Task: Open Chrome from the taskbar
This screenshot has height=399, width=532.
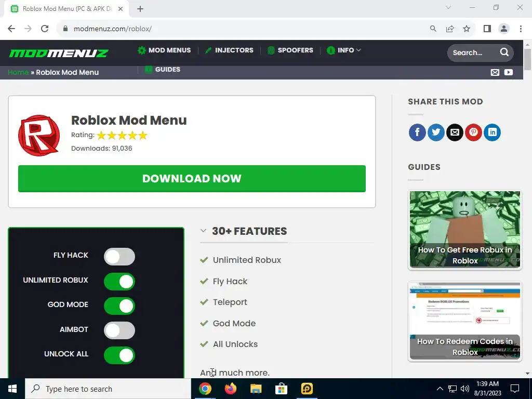Action: [205, 389]
